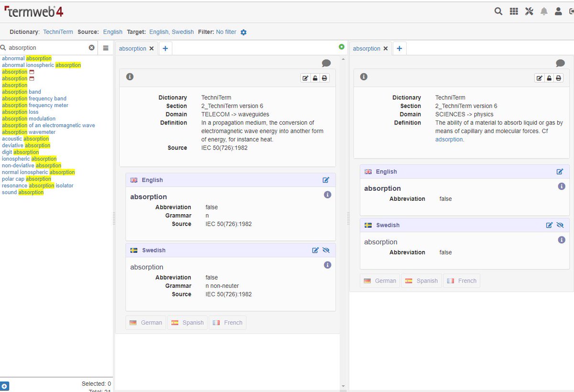The height and width of the screenshot is (392, 574).
Task: Open filter settings gear icon
Action: [243, 32]
